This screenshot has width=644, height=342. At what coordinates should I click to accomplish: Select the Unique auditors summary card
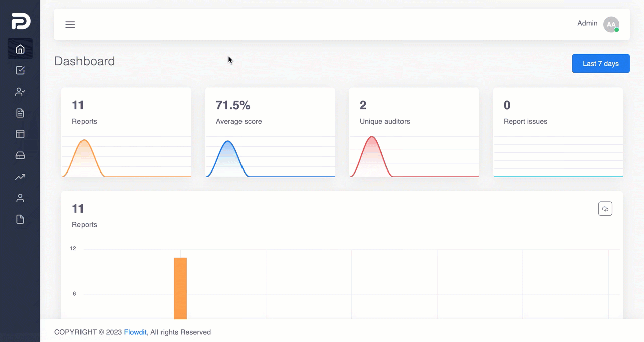[414, 132]
